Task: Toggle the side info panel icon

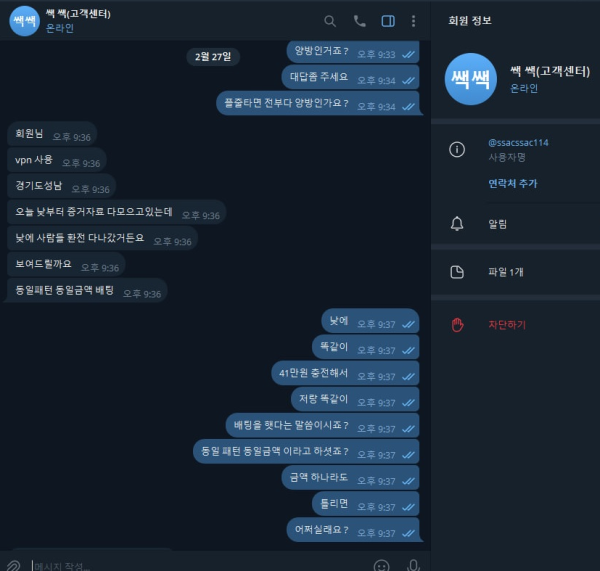Action: pos(388,21)
